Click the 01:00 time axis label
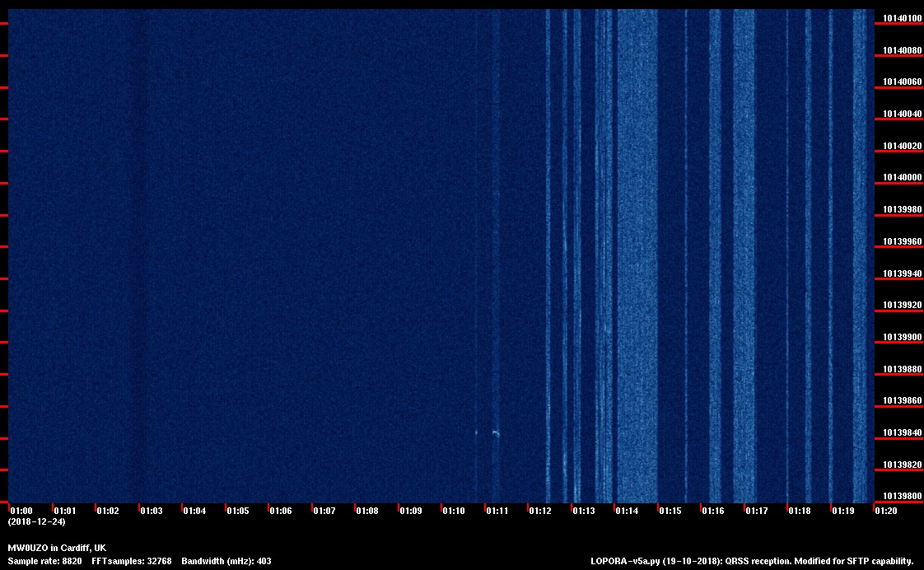924x570 pixels. [21, 511]
